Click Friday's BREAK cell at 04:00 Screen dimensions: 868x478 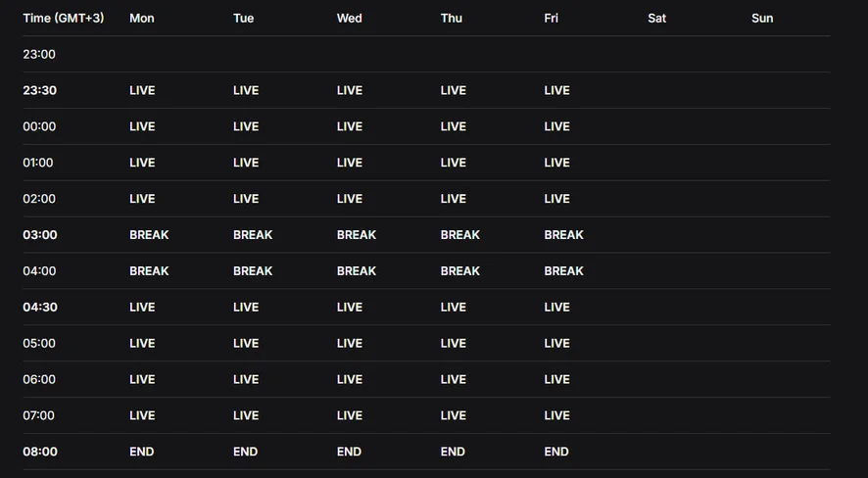(563, 271)
